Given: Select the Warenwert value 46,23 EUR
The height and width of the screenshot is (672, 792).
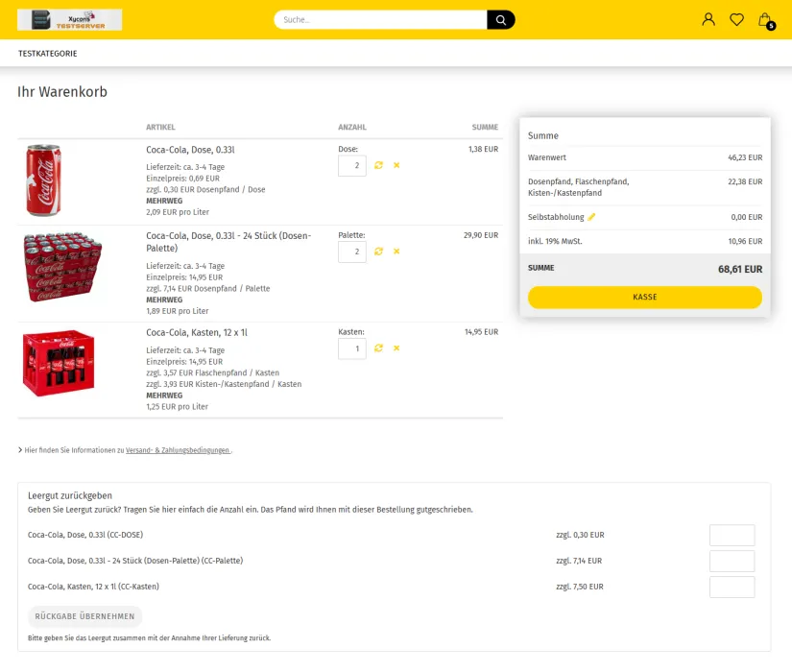Looking at the screenshot, I should tap(745, 157).
